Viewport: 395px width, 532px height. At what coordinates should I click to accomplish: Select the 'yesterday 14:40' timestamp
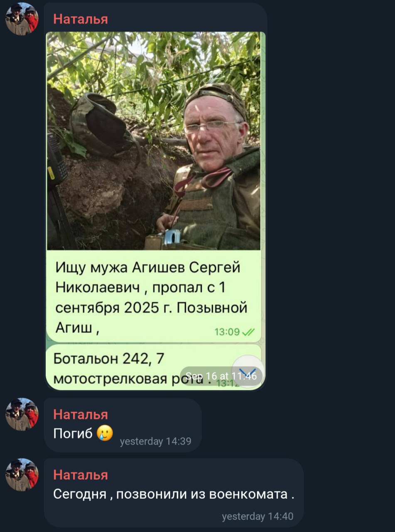pos(258,517)
